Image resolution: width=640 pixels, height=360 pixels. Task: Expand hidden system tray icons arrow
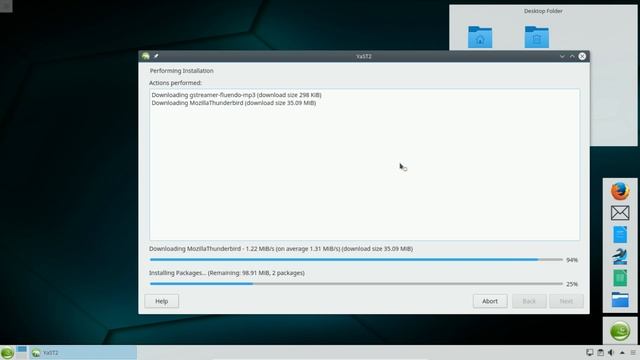pos(622,353)
